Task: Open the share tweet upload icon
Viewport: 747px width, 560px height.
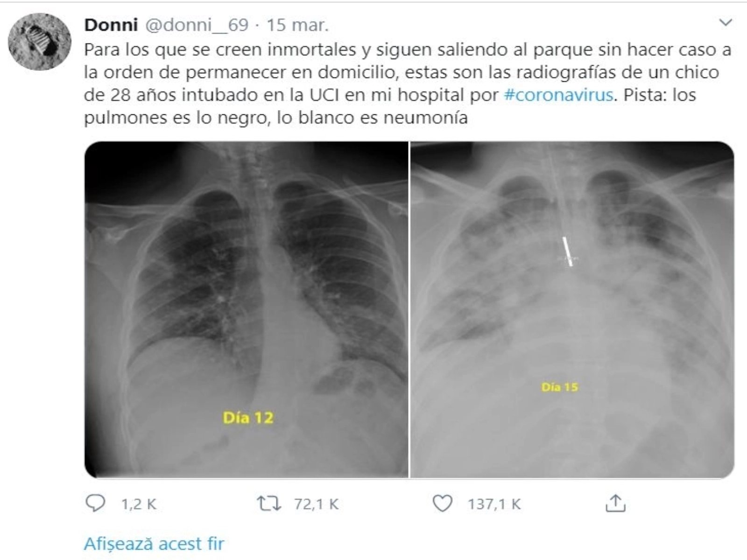Action: 615,503
